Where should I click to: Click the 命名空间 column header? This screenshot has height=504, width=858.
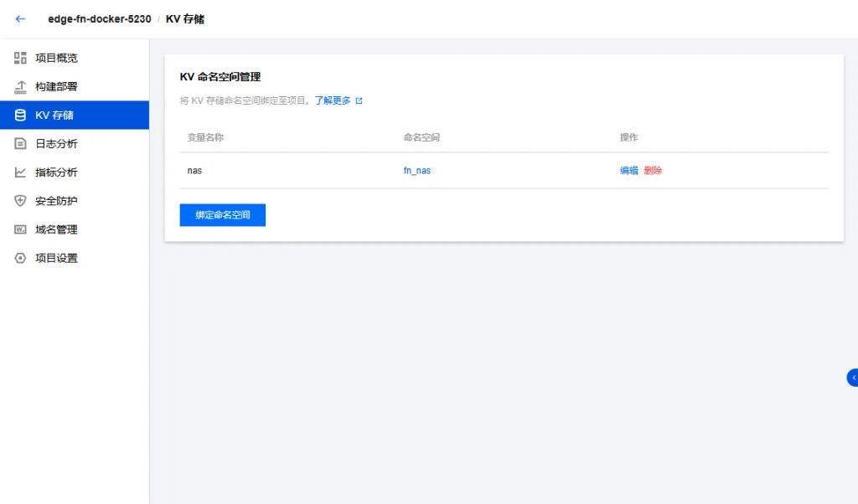click(421, 137)
